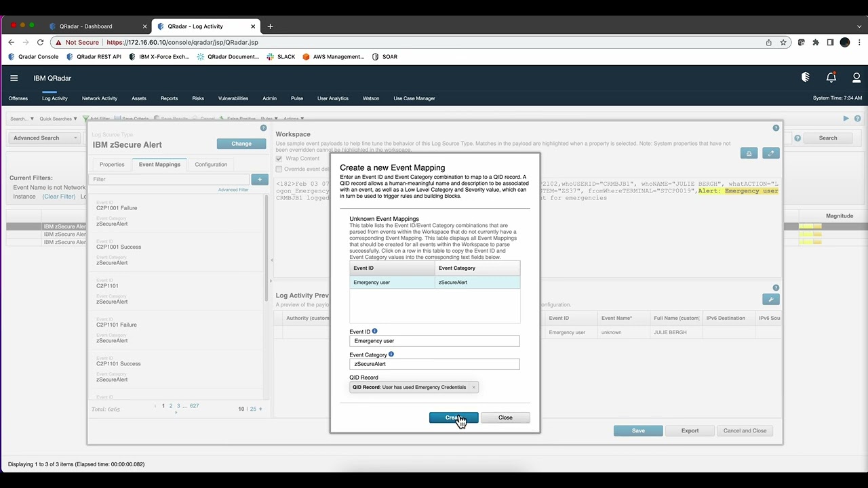Click the workspace expand icon button
The image size is (868, 488).
[x=770, y=153]
